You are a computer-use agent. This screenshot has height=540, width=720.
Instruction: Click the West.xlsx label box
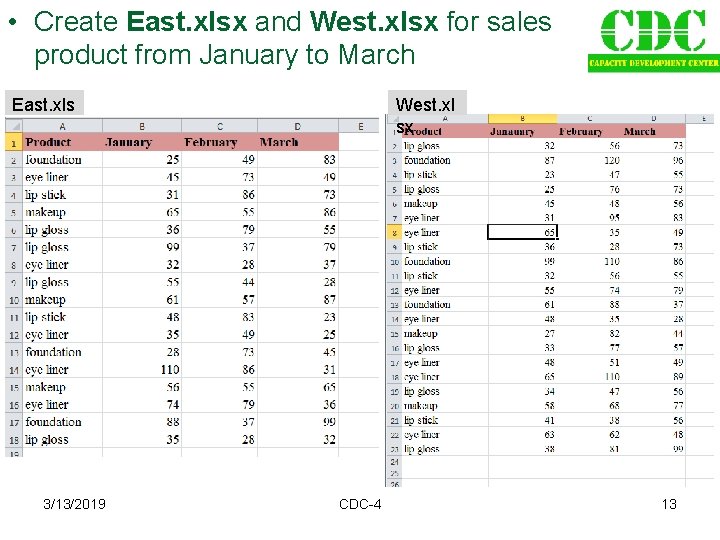click(427, 110)
